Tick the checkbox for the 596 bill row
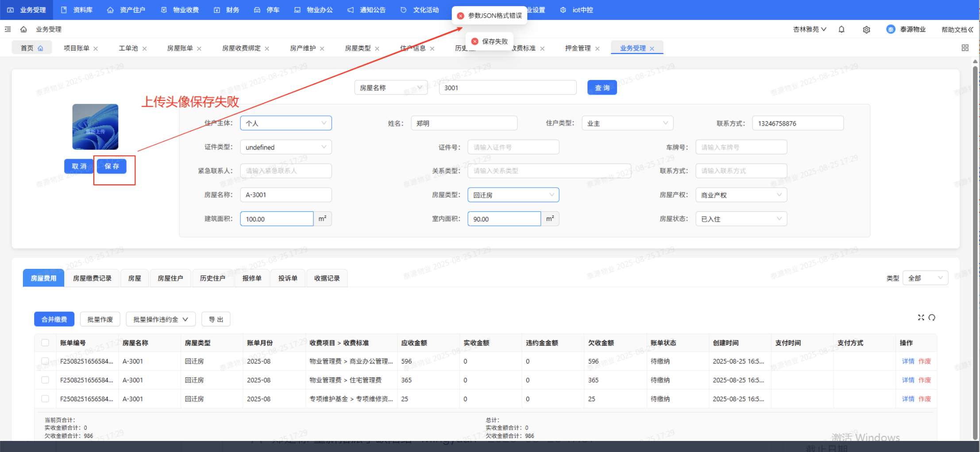Screen dimensions: 980x452 45,361
